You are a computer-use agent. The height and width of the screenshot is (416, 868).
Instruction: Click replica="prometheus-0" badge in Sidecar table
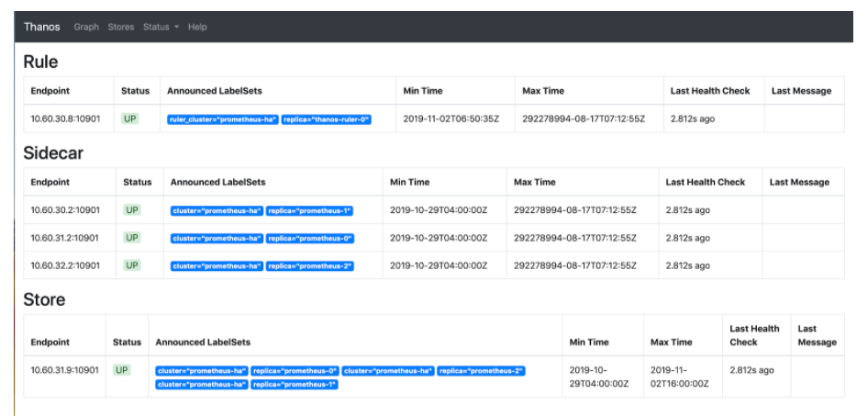click(x=310, y=239)
